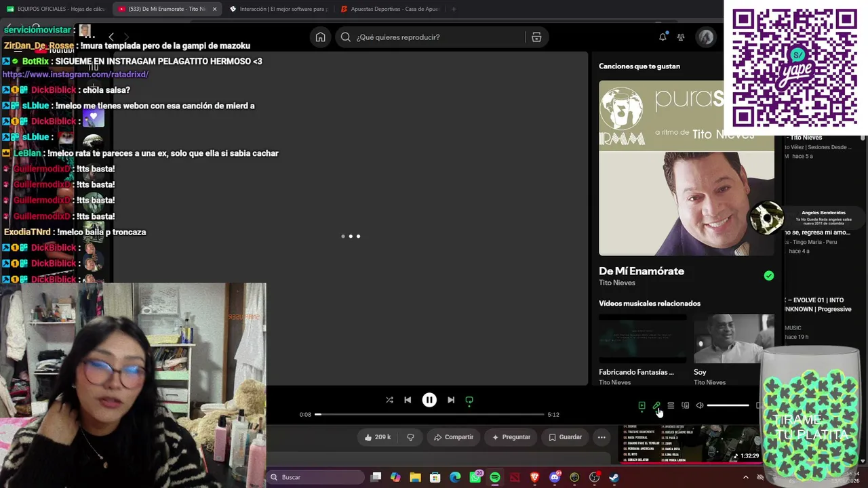The image size is (868, 488).
Task: Switch to the 'Interacción' browser tab
Action: pos(278,9)
